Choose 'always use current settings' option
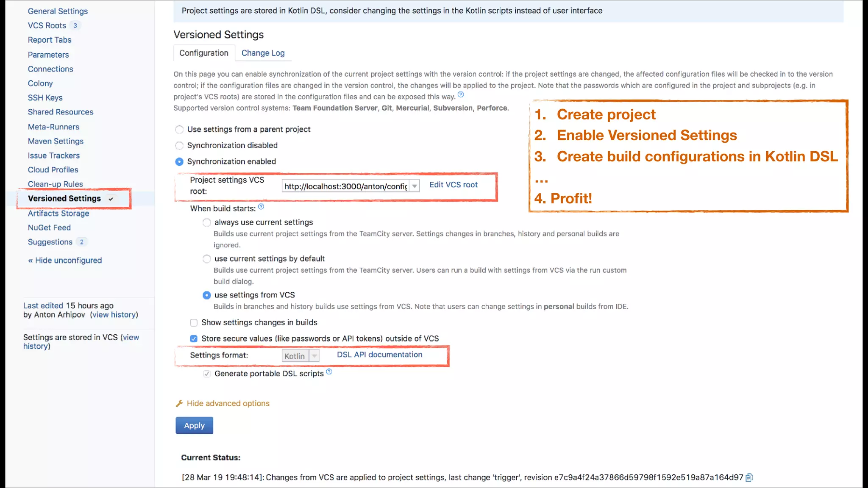This screenshot has width=868, height=488. point(206,222)
